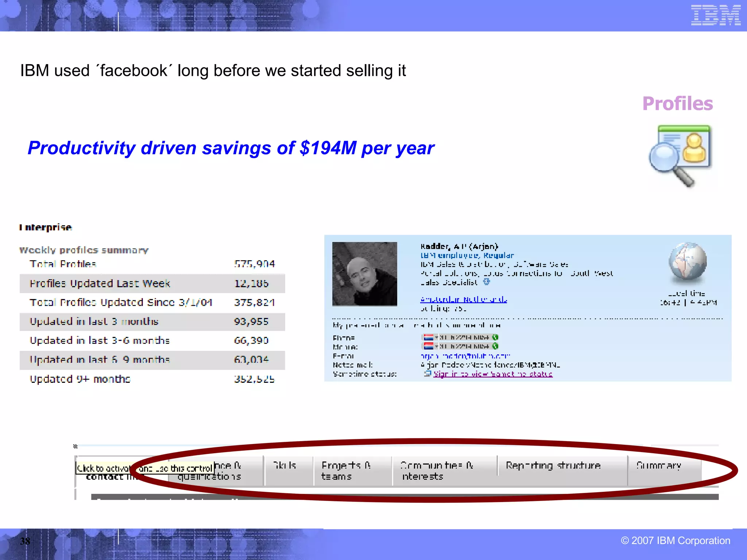This screenshot has width=747, height=560.
Task: Click the profile photo thumbnail
Action: [364, 274]
